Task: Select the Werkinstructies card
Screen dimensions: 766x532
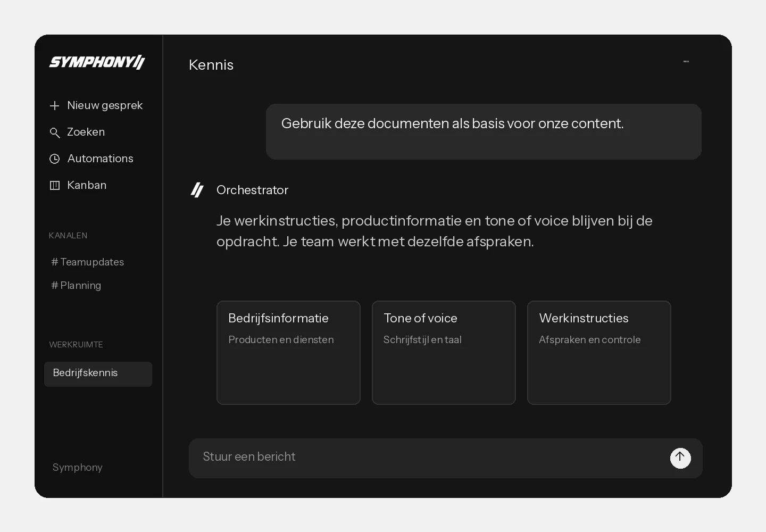Action: pos(599,353)
